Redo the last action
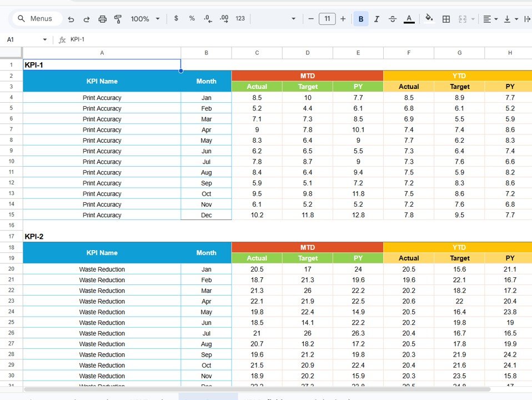This screenshot has width=532, height=400. pos(87,18)
